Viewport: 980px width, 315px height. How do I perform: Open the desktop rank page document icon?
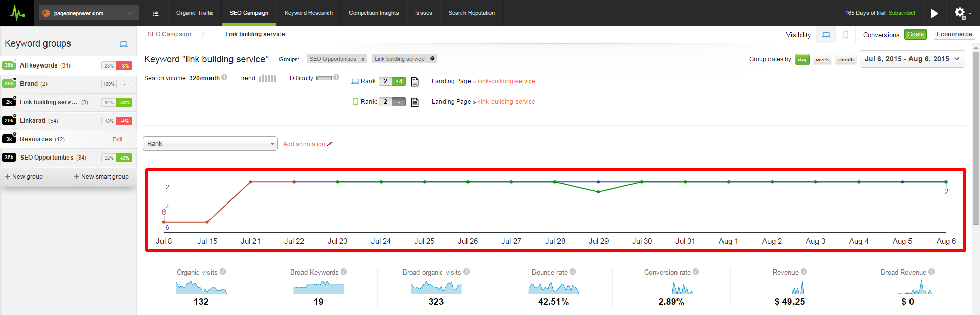click(x=415, y=82)
